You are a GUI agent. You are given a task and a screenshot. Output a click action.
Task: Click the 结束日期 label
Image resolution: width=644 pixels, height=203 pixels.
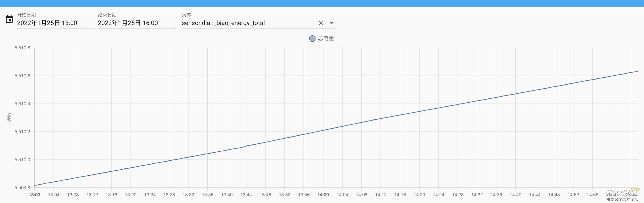point(107,15)
